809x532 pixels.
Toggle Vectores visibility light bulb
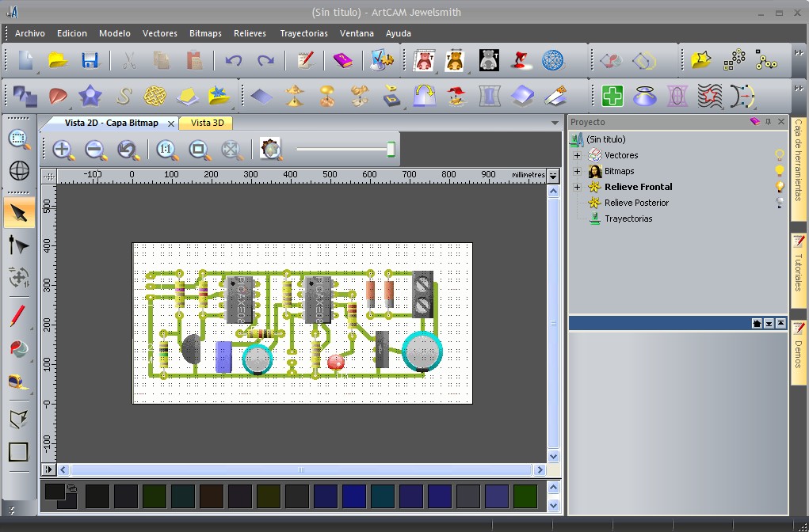coord(780,154)
